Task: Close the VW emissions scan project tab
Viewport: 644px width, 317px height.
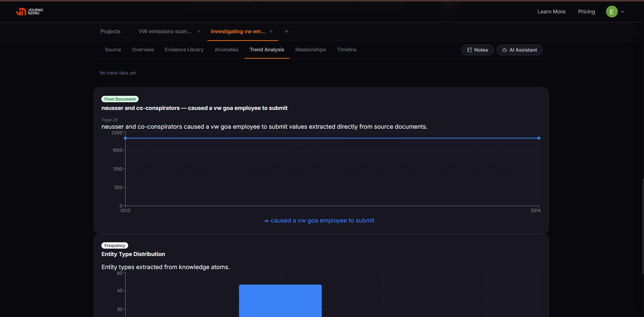Action: 199,31
